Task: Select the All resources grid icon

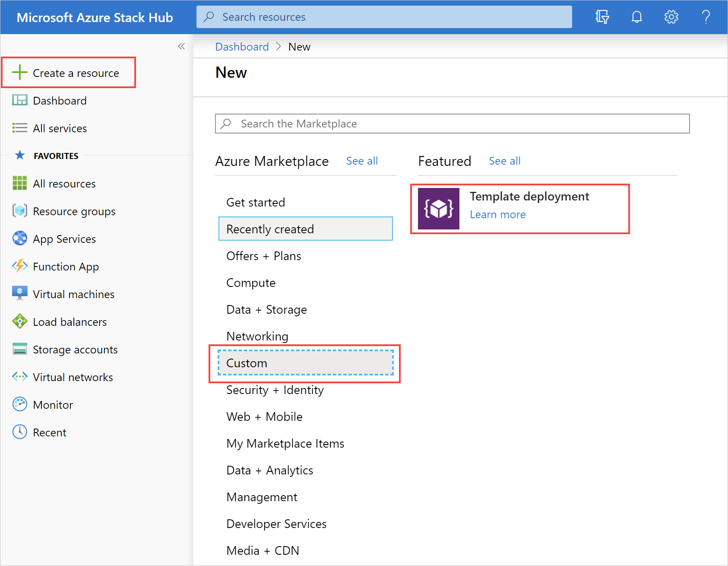Action: [x=19, y=183]
